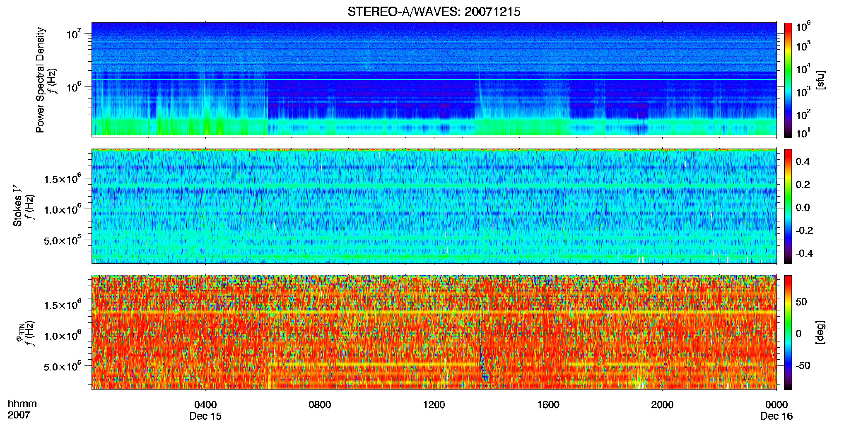This screenshot has width=868, height=447.
Task: Click the 0400 time tick label
Action: point(205,405)
